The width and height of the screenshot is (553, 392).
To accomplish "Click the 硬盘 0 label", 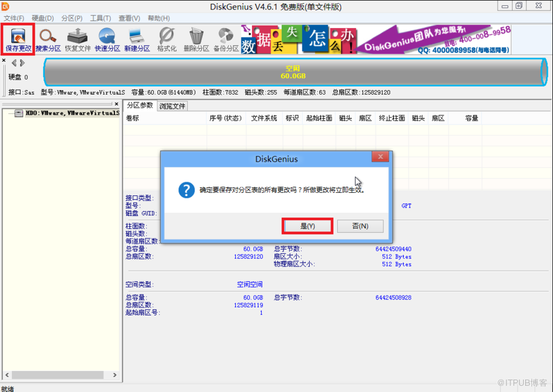I will [x=18, y=77].
